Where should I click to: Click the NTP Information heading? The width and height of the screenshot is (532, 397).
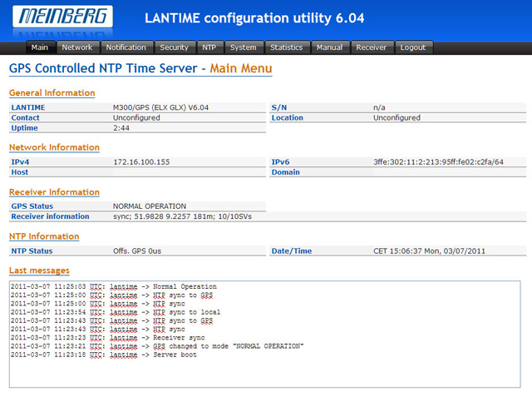[44, 236]
